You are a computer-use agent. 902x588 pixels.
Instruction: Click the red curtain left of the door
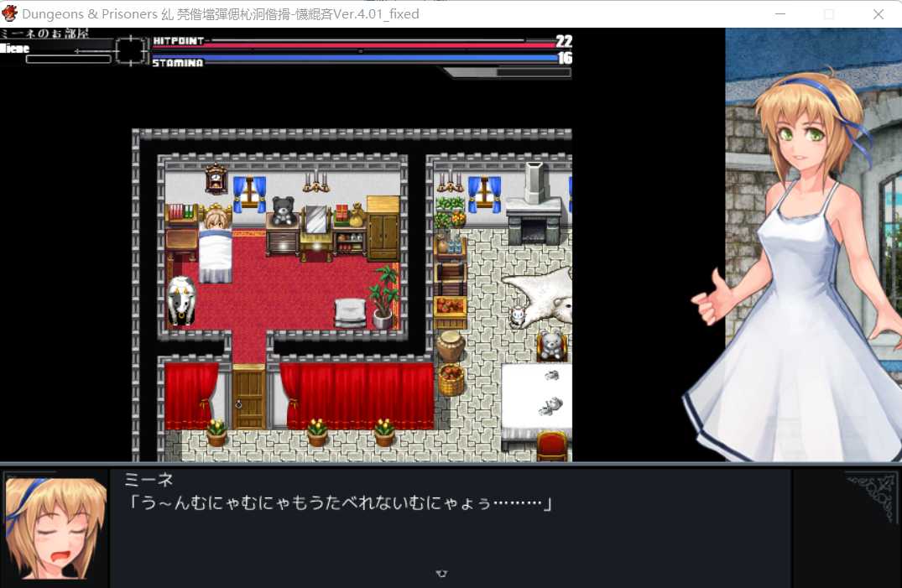point(191,396)
